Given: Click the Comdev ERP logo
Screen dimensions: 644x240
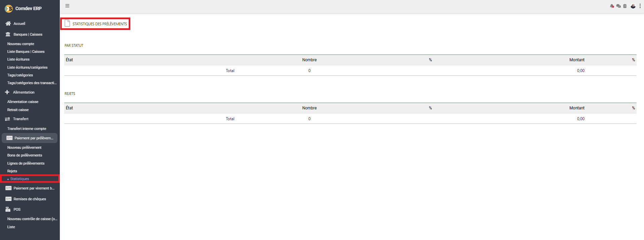Looking at the screenshot, I should [9, 8].
